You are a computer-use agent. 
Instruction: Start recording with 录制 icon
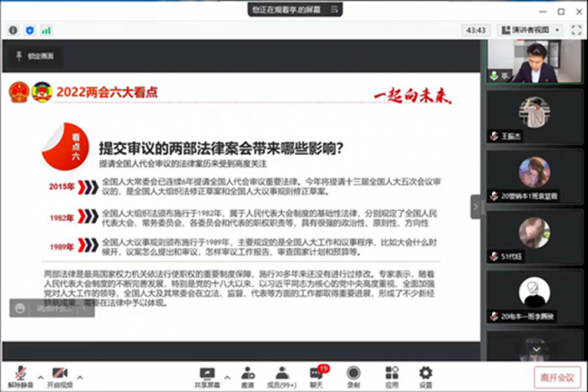[354, 375]
